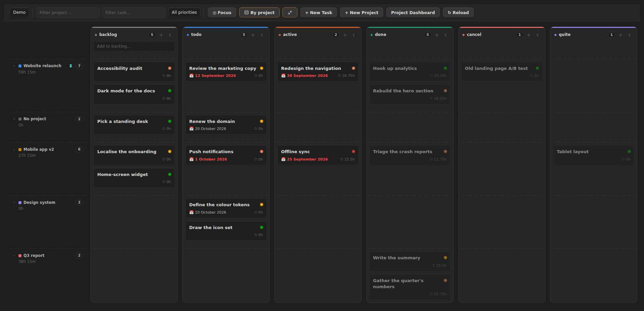Screen dimensions: 644x311
Task: Click calendar icon on Redesign the navigation card
Action: (x=283, y=76)
